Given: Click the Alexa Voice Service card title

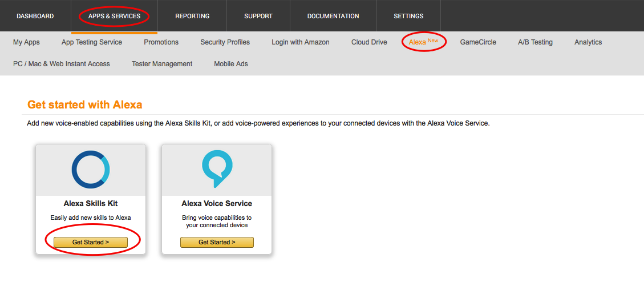Looking at the screenshot, I should (x=217, y=203).
